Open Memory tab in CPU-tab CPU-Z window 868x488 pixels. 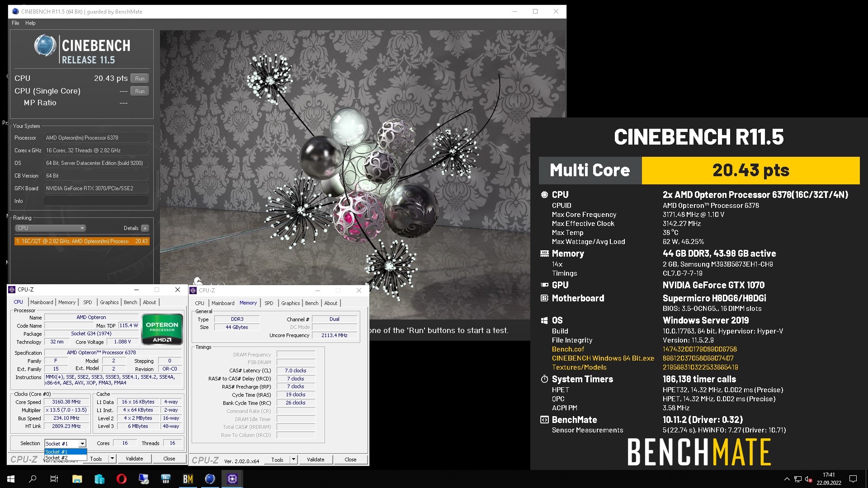pyautogui.click(x=67, y=302)
